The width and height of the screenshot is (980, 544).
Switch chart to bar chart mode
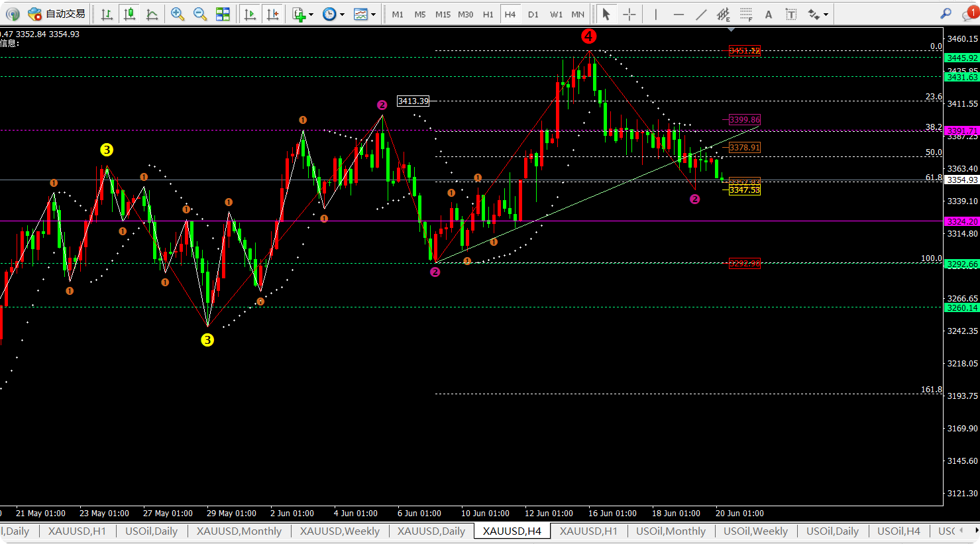(107, 14)
